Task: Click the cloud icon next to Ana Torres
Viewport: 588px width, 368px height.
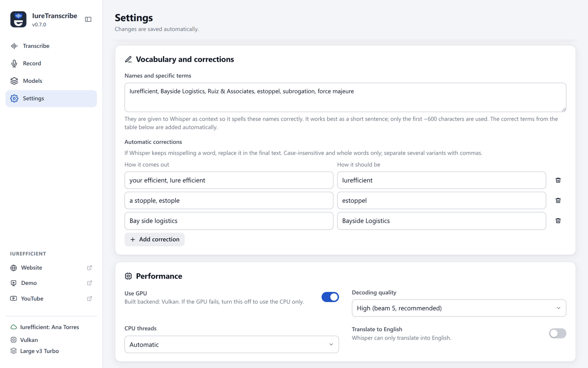Action: point(14,327)
